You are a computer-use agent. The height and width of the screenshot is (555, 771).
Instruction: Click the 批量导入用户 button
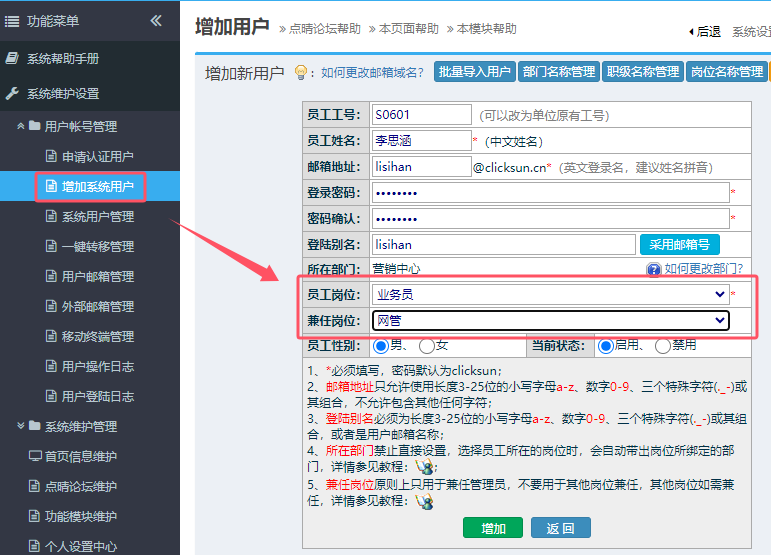point(475,72)
